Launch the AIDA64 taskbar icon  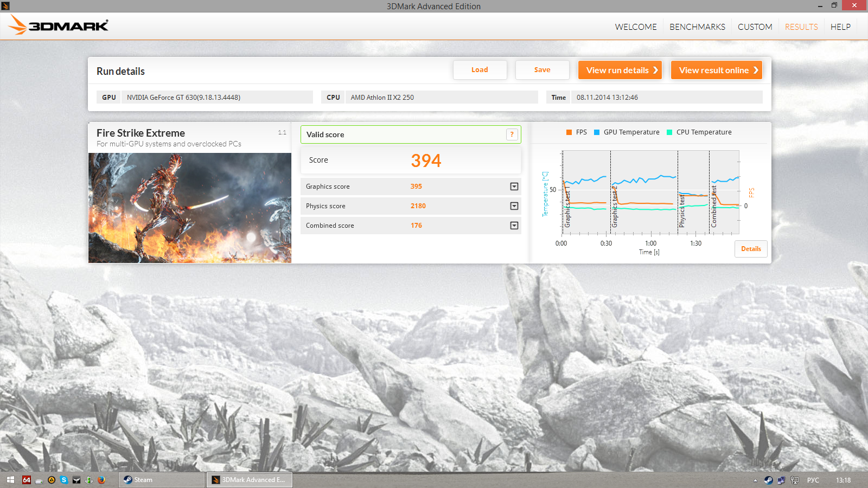pyautogui.click(x=27, y=480)
